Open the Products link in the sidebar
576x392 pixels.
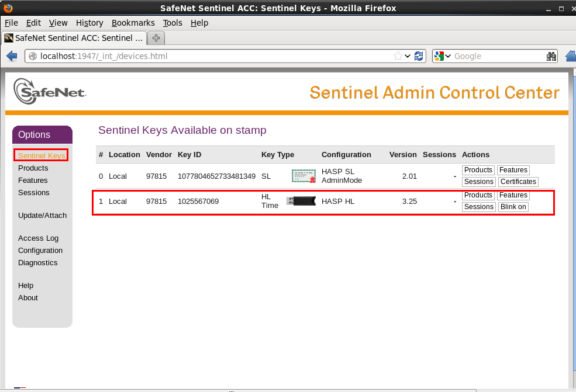coord(33,168)
